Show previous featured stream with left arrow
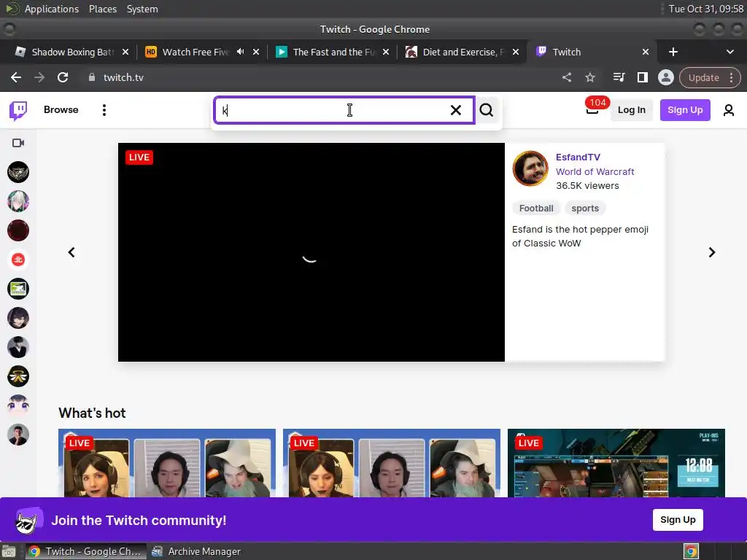The width and height of the screenshot is (747, 560). pyautogui.click(x=71, y=252)
